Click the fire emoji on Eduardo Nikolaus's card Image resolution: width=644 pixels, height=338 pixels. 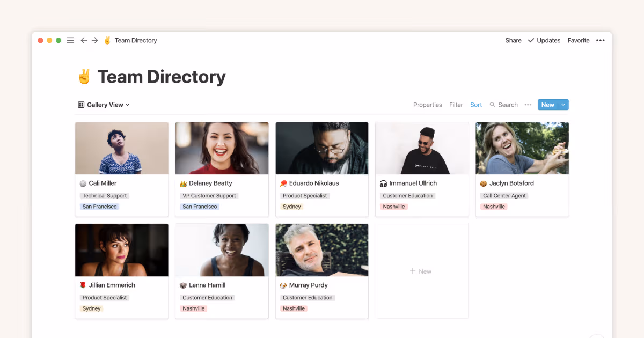pos(283,183)
